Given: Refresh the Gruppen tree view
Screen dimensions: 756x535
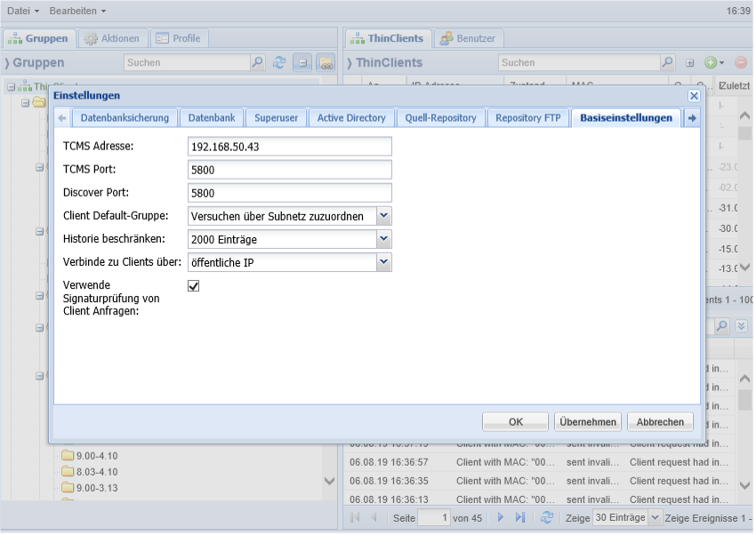Looking at the screenshot, I should point(279,62).
